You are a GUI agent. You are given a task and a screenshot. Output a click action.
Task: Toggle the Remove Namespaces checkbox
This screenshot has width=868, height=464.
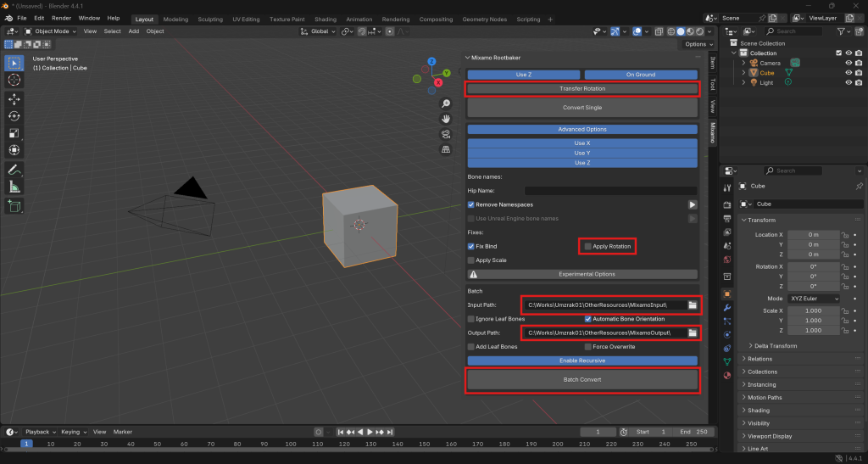pyautogui.click(x=471, y=205)
